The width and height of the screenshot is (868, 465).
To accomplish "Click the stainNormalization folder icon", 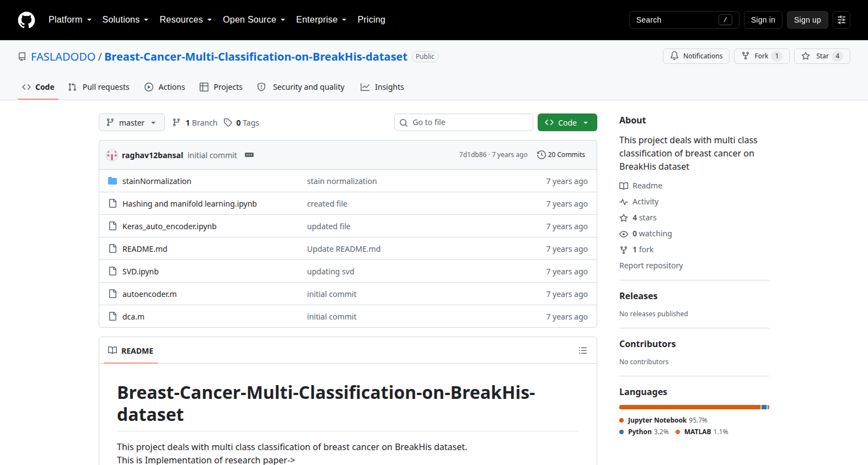I will [112, 181].
